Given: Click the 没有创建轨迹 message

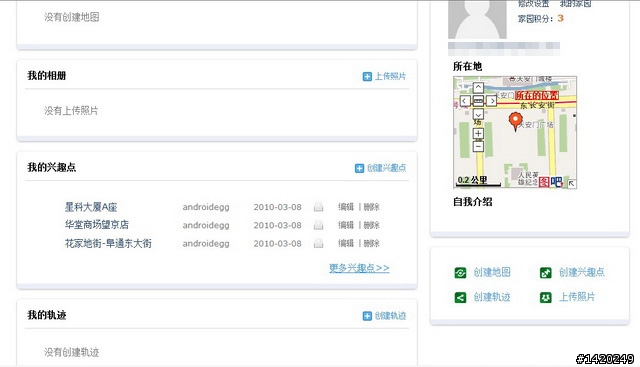Looking at the screenshot, I should (x=71, y=352).
